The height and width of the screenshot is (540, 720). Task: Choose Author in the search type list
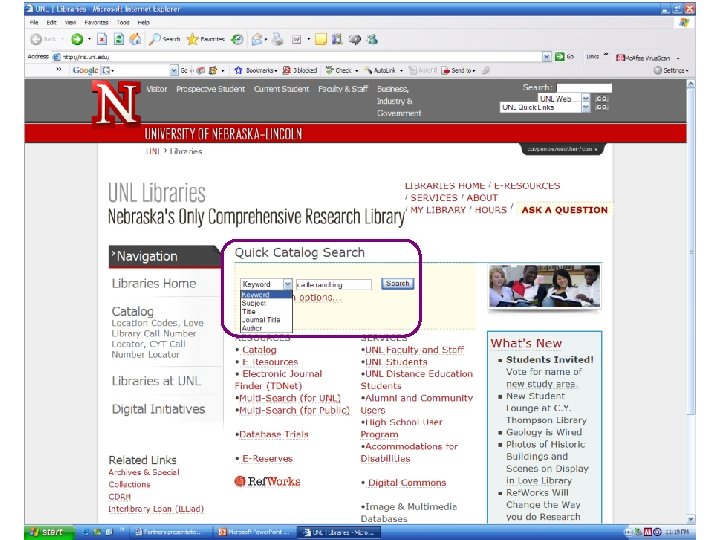(x=252, y=328)
